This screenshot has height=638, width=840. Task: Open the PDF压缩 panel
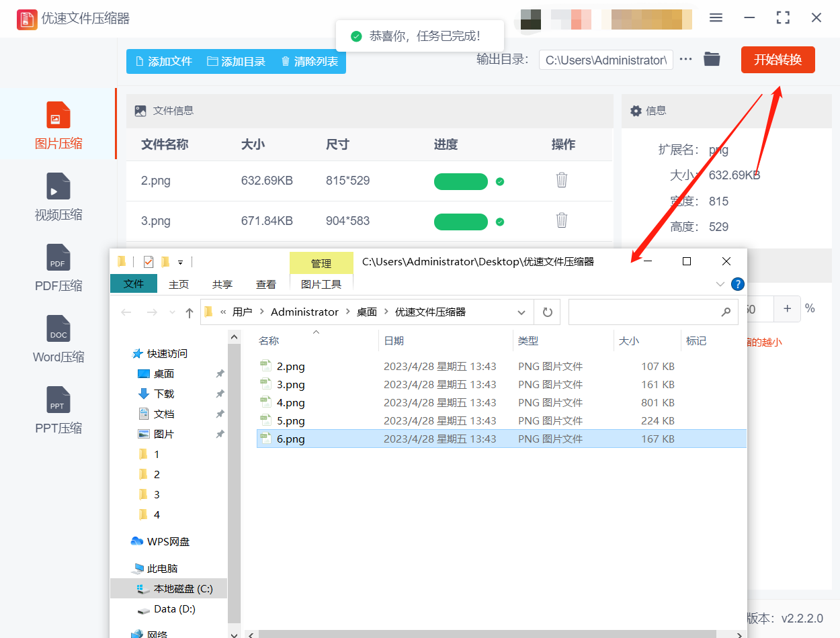58,268
